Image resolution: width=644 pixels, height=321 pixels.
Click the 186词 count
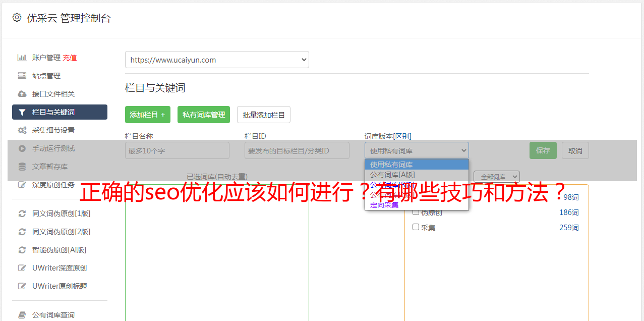coord(569,212)
